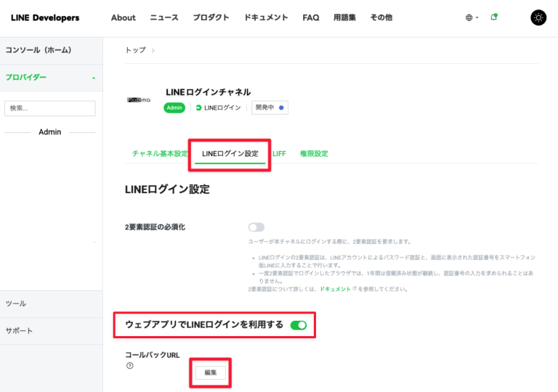
Task: Toggle off ウェブアプリでLINEログインを利用する switch
Action: [299, 325]
